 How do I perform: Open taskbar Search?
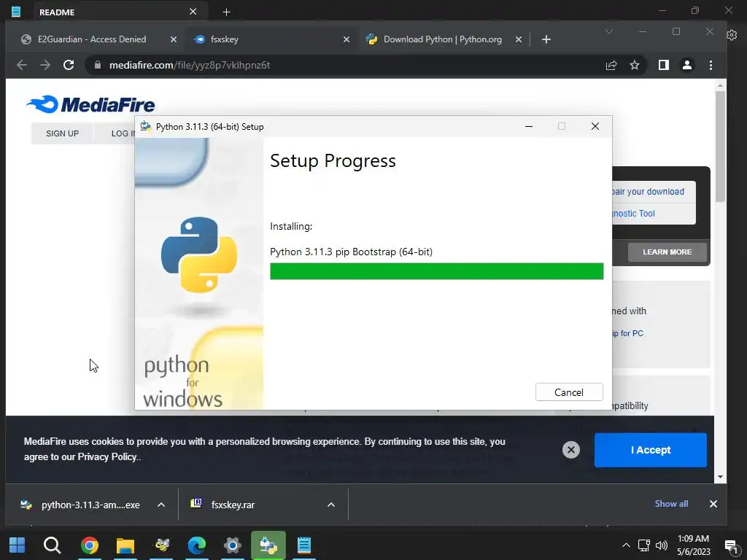coord(52,545)
